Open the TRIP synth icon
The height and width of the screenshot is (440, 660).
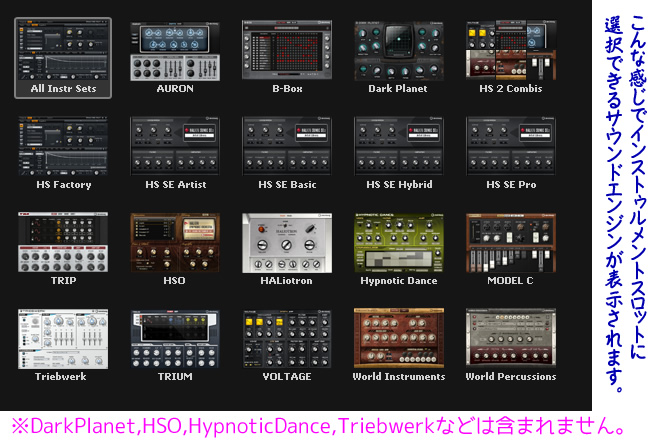(63, 242)
